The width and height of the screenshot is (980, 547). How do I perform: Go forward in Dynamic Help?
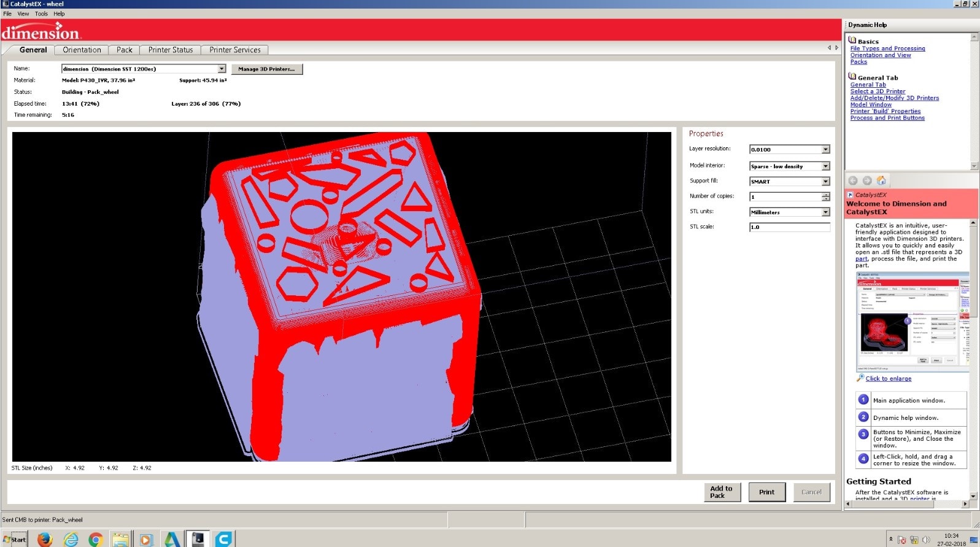(x=867, y=180)
